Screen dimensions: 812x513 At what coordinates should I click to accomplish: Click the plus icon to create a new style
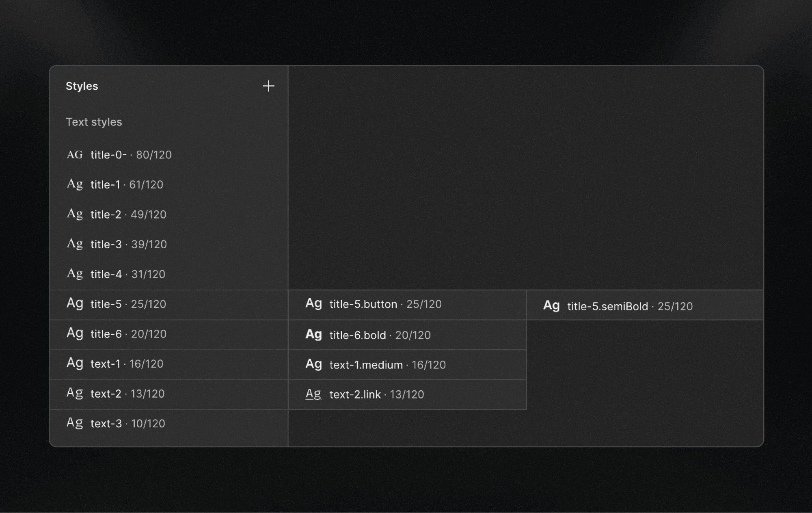point(269,86)
